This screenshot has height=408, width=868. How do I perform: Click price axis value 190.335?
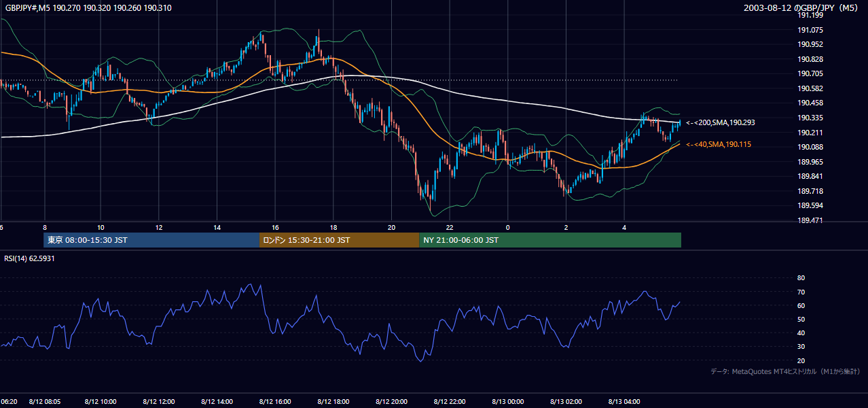click(x=810, y=118)
